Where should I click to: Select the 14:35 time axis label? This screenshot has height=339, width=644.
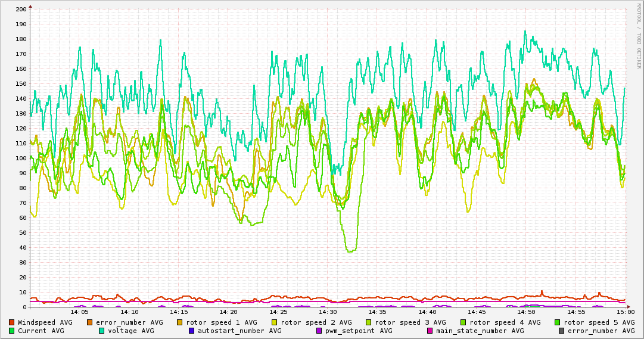[x=378, y=312]
